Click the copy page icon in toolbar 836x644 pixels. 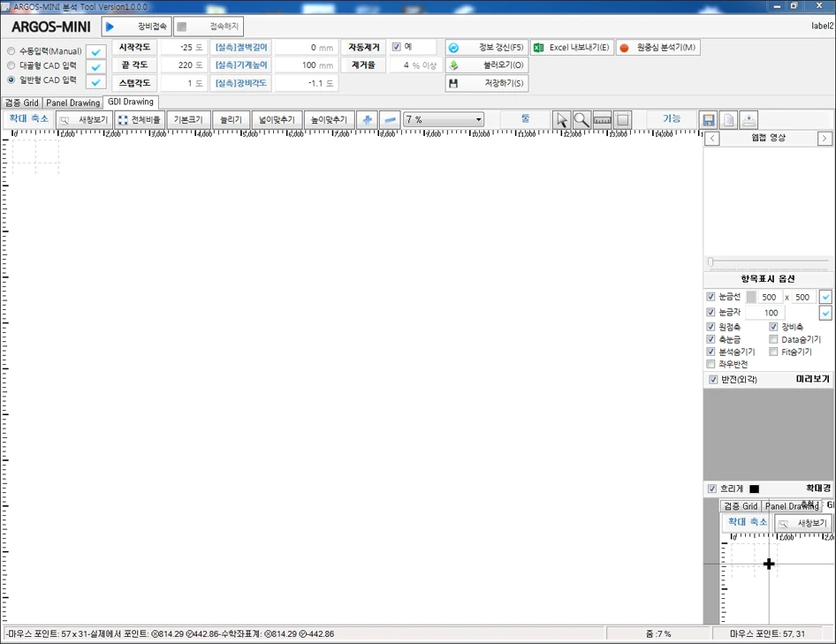(x=729, y=120)
